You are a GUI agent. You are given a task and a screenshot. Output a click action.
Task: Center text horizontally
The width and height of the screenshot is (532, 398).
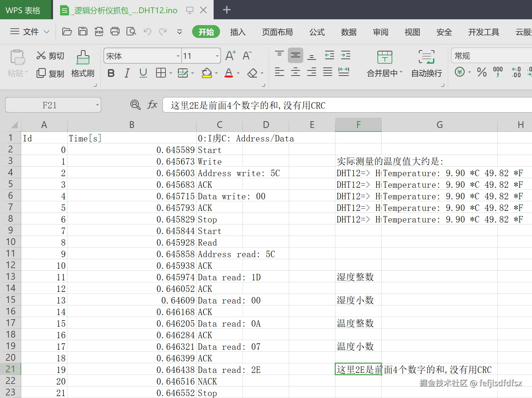(x=296, y=72)
